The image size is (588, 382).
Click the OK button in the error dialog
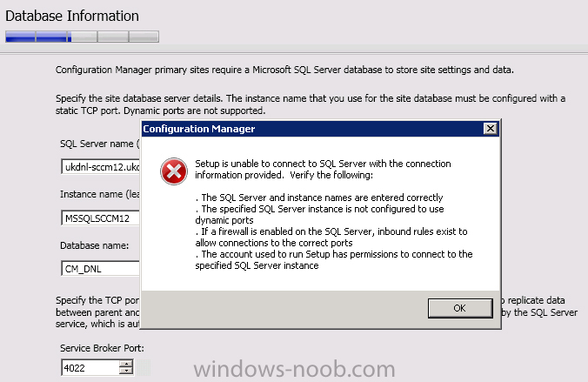click(x=460, y=308)
